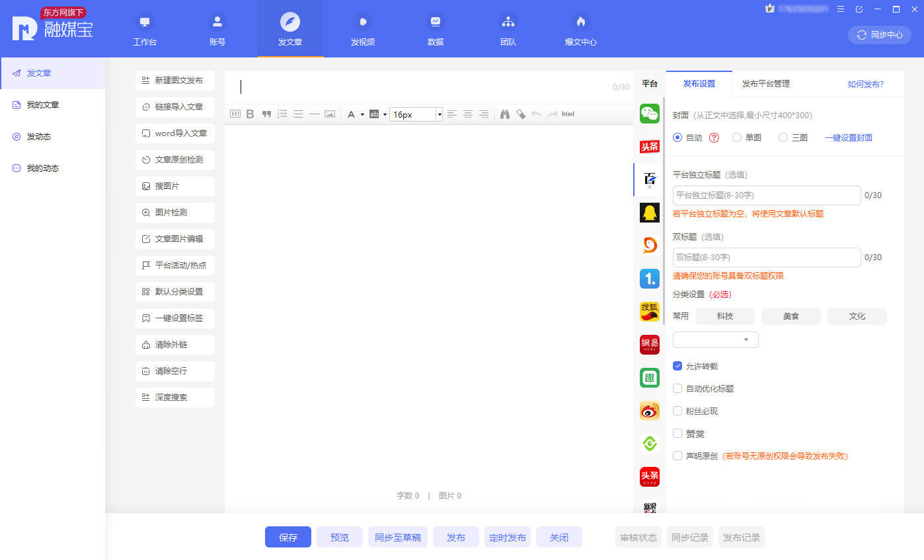Click the cover help question mark icon
The height and width of the screenshot is (560, 924).
pos(714,138)
